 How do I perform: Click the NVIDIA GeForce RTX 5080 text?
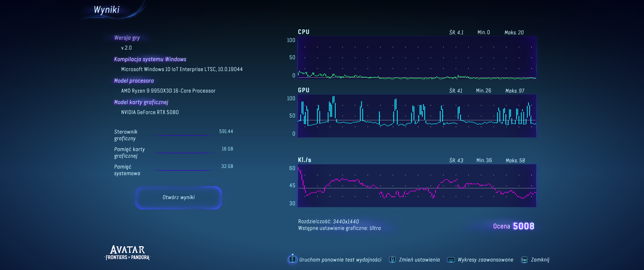(x=150, y=112)
